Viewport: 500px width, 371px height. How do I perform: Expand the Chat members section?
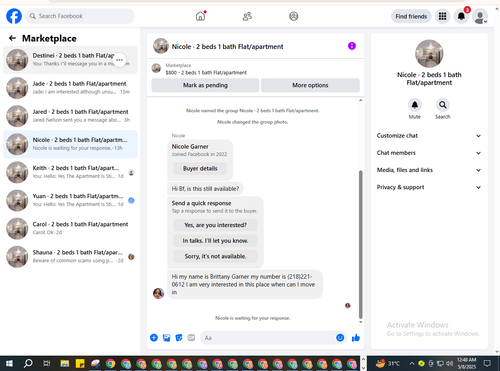tap(429, 153)
